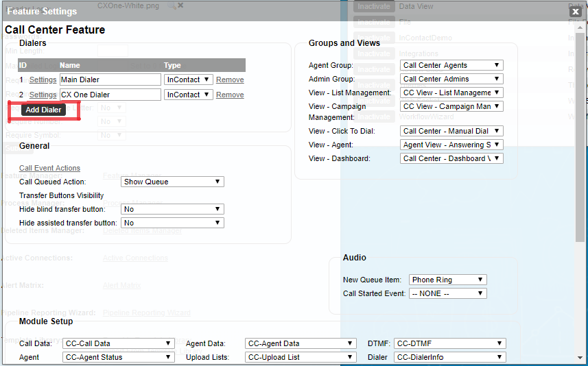Open the Agent Group dropdown
Screen dimensions: 588x366
coord(451,65)
